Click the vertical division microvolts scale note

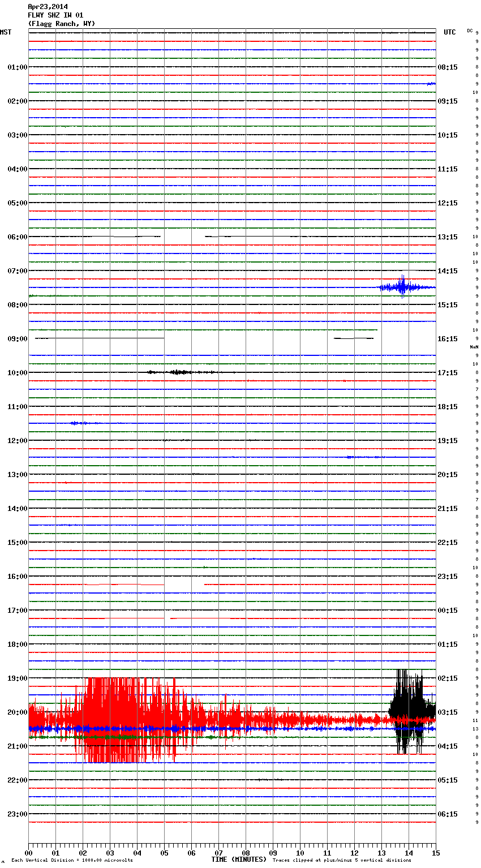point(72,861)
